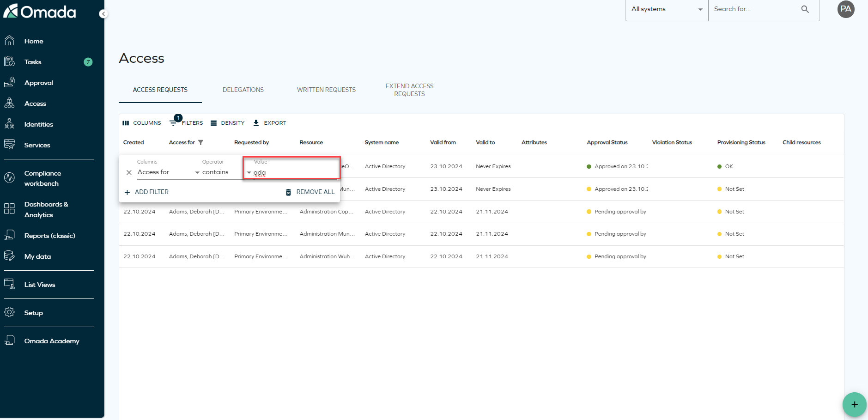Screen dimensions: 868x420
Task: Open the PA user avatar menu
Action: click(x=846, y=9)
